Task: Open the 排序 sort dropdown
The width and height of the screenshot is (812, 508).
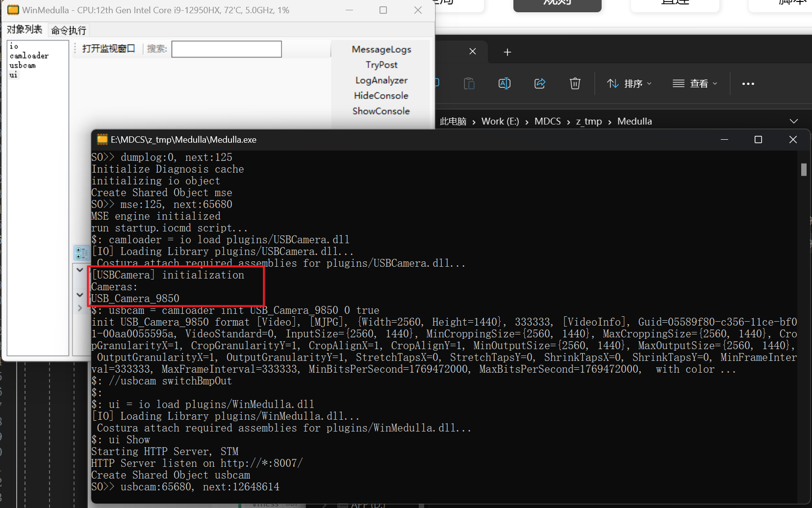Action: (x=630, y=84)
